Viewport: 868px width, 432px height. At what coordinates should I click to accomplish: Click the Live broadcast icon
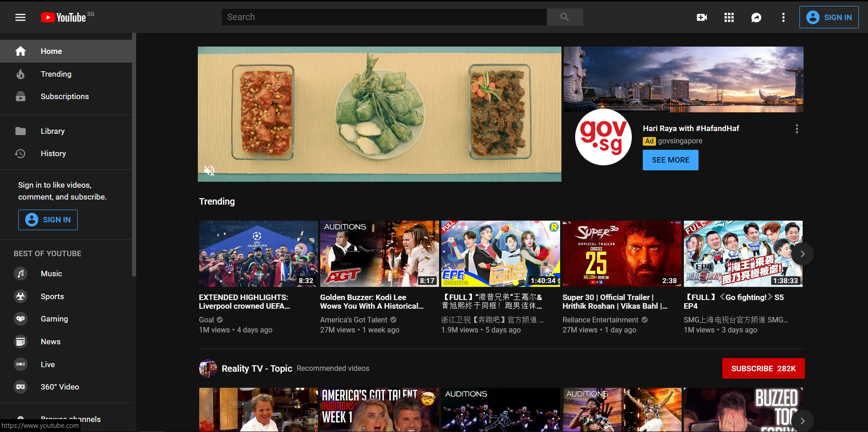point(21,364)
